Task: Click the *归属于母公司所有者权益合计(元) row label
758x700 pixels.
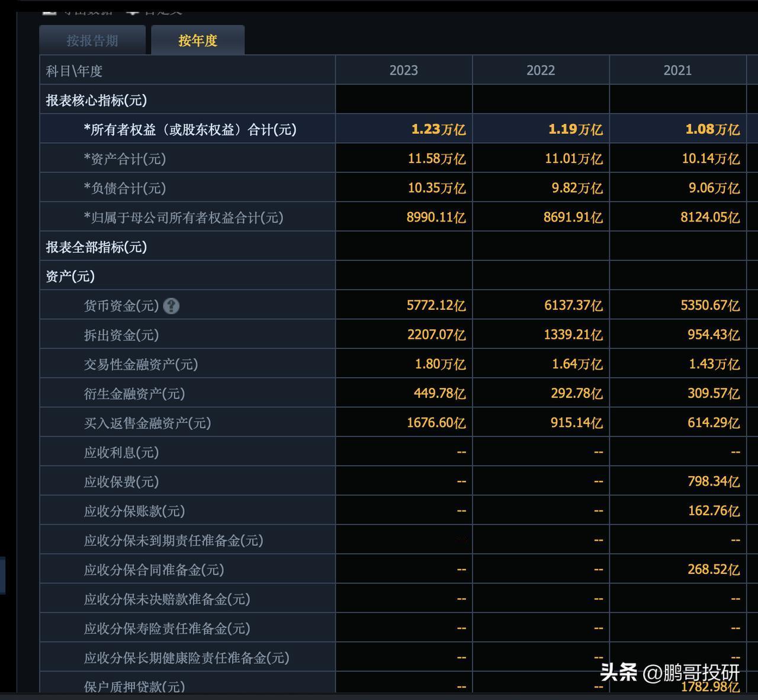Action: point(184,217)
